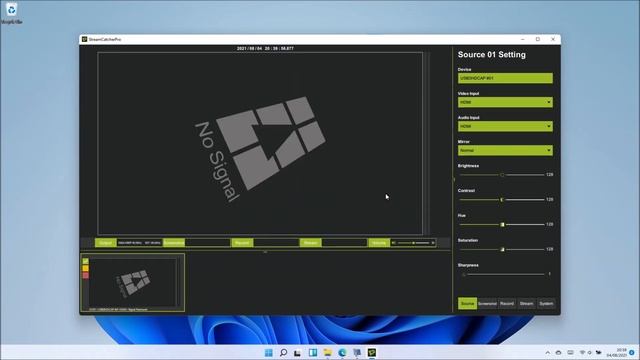Toggle the green indicator on source thumbnail
The image size is (640, 360).
pyautogui.click(x=85, y=261)
